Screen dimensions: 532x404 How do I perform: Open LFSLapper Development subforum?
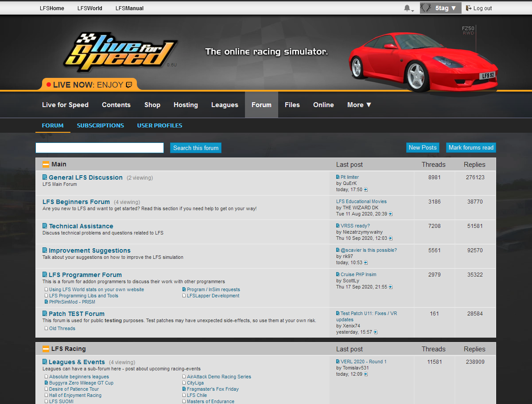coord(213,296)
